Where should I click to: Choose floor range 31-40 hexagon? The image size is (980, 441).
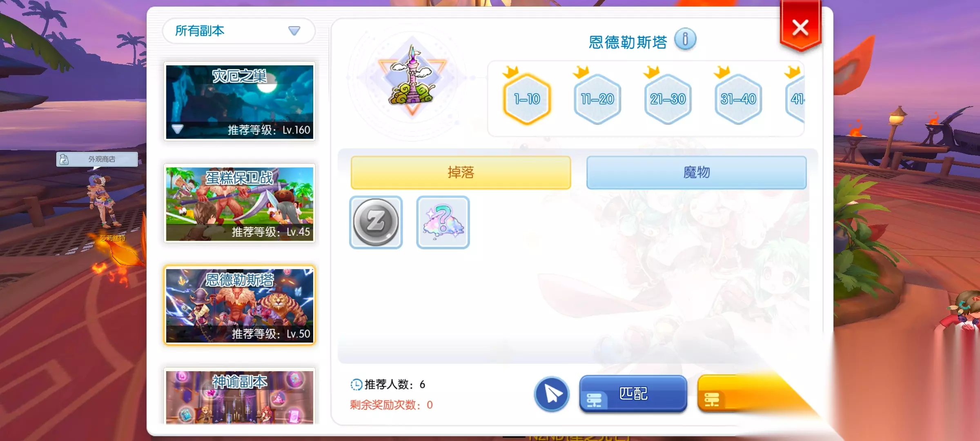pyautogui.click(x=738, y=98)
